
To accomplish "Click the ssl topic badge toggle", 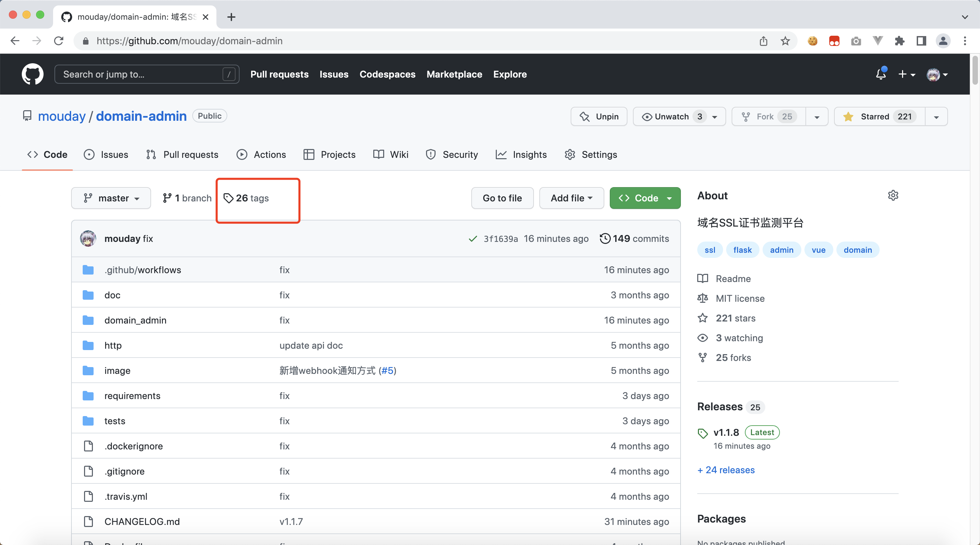I will (709, 250).
